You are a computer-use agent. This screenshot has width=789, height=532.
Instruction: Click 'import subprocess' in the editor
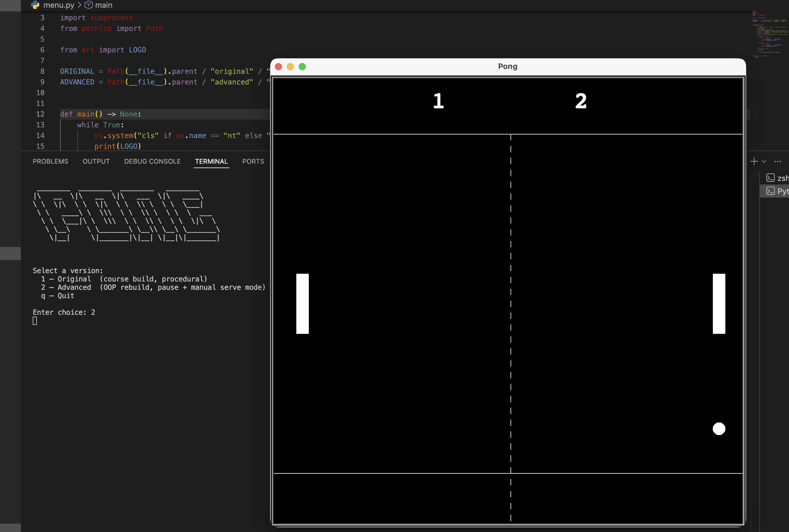(x=97, y=18)
